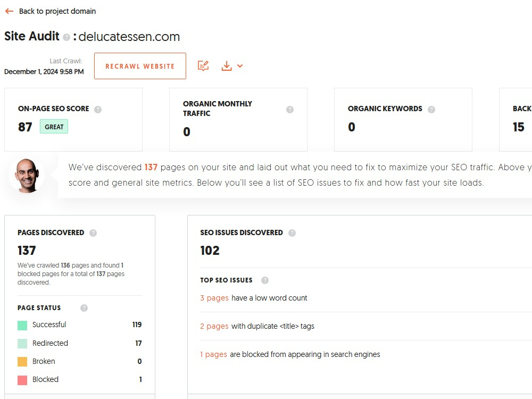Click help icon next to Site Audit
The image size is (532, 399).
coord(66,37)
